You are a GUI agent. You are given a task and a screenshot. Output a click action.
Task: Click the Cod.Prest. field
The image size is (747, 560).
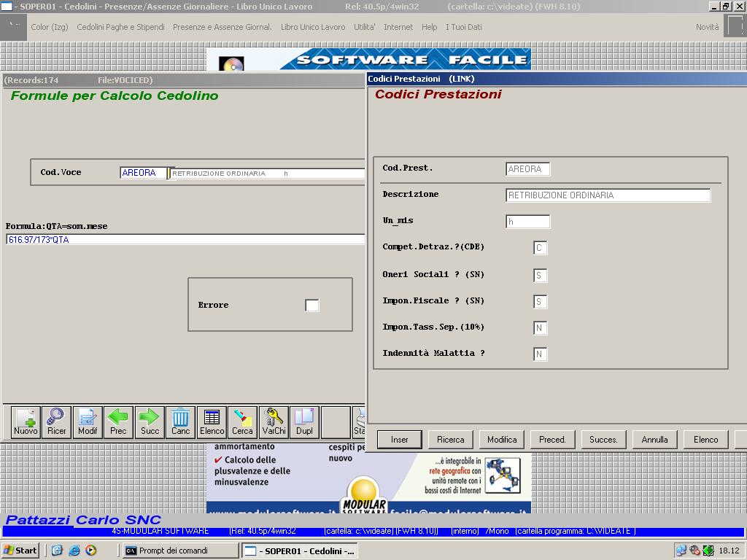[x=528, y=169]
